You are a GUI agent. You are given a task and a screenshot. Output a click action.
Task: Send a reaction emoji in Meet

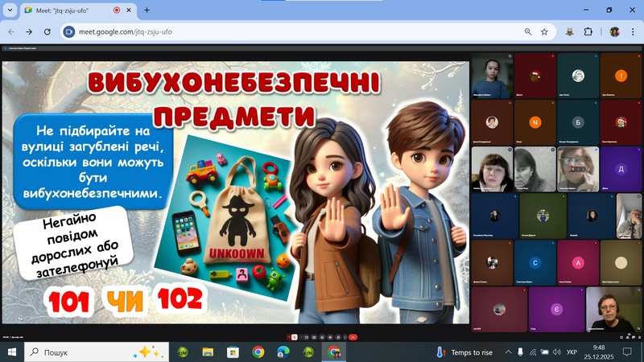coord(322,337)
